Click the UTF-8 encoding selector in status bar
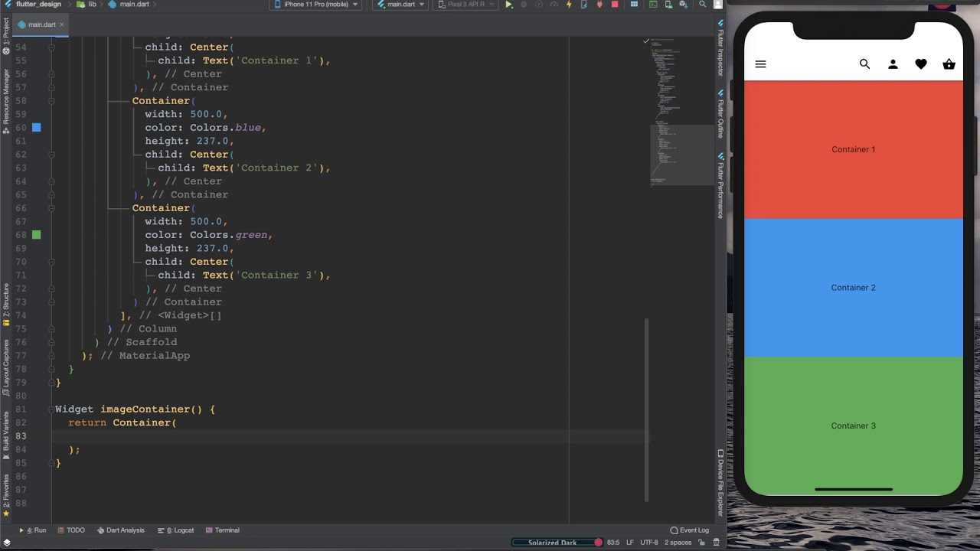 click(648, 543)
